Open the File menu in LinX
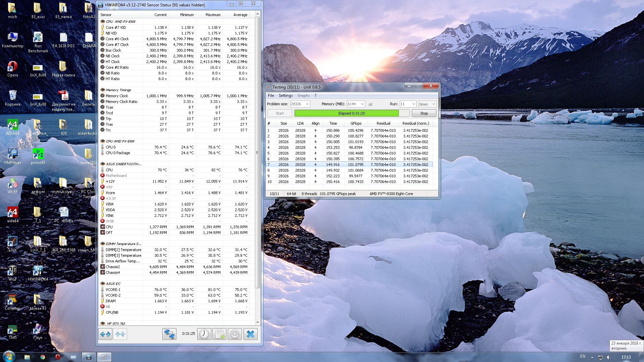644x362 pixels. pos(271,96)
